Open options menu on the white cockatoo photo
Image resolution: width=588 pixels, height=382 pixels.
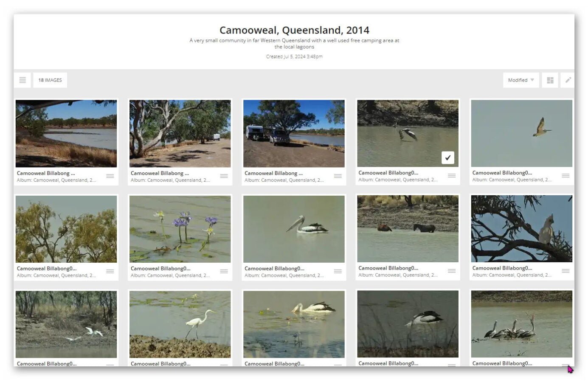click(x=565, y=271)
